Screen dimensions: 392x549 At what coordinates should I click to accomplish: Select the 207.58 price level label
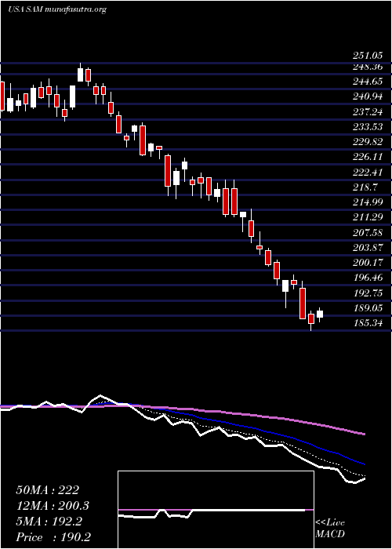point(367,232)
